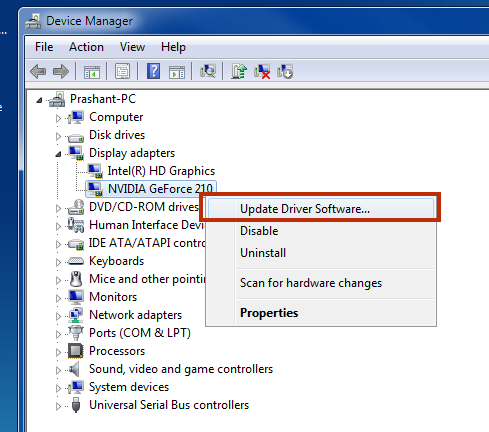
Task: Open the Properties toolbar icon
Action: tap(122, 71)
